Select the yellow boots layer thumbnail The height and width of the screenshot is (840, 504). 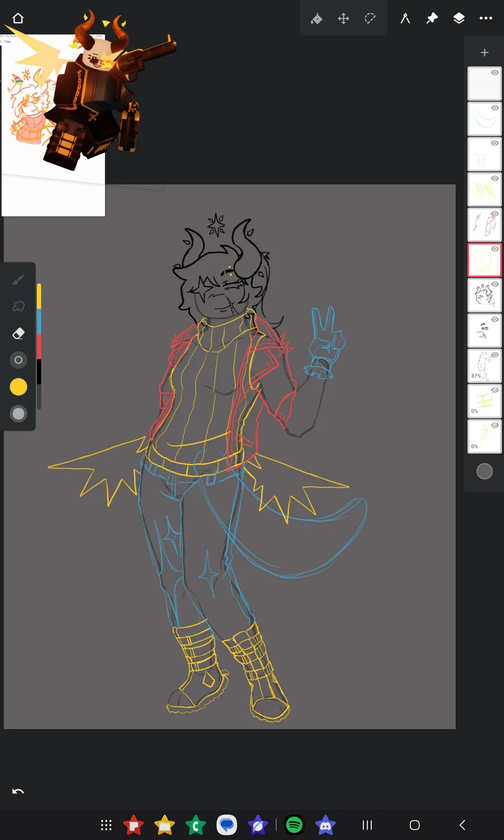tap(484, 189)
